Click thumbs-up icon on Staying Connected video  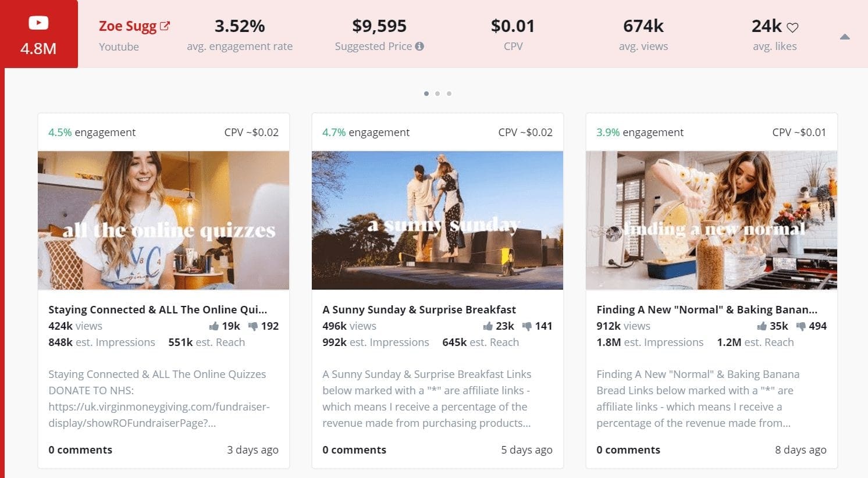click(x=214, y=326)
